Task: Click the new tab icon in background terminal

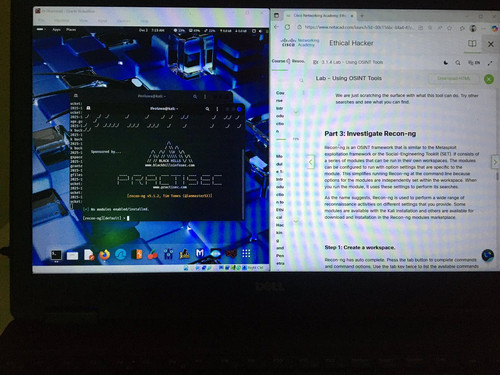Action: click(76, 96)
